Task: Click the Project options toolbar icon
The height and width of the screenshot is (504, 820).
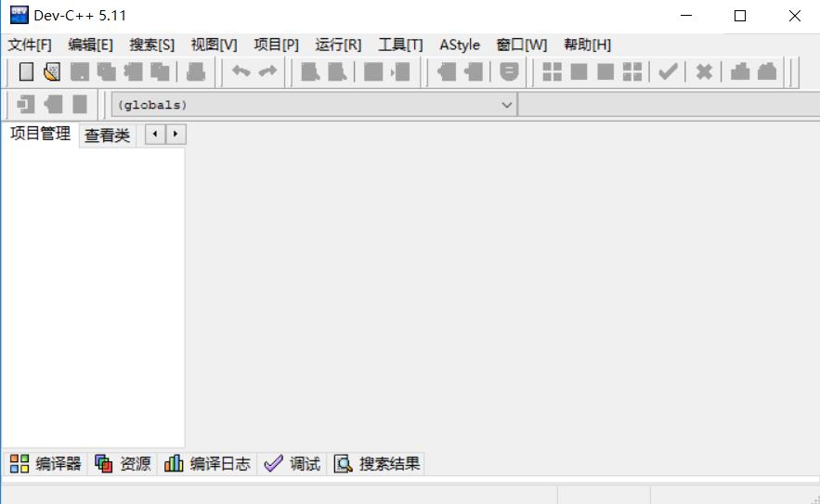Action: point(509,71)
